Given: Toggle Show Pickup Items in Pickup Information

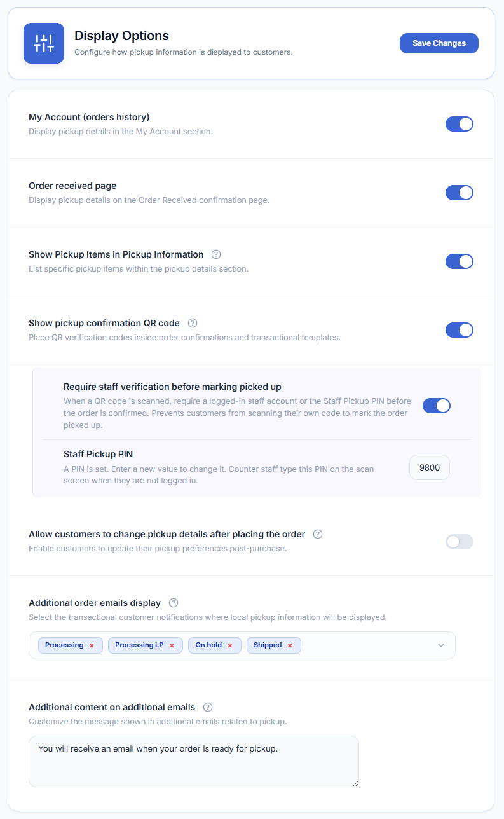Looking at the screenshot, I should pos(460,261).
